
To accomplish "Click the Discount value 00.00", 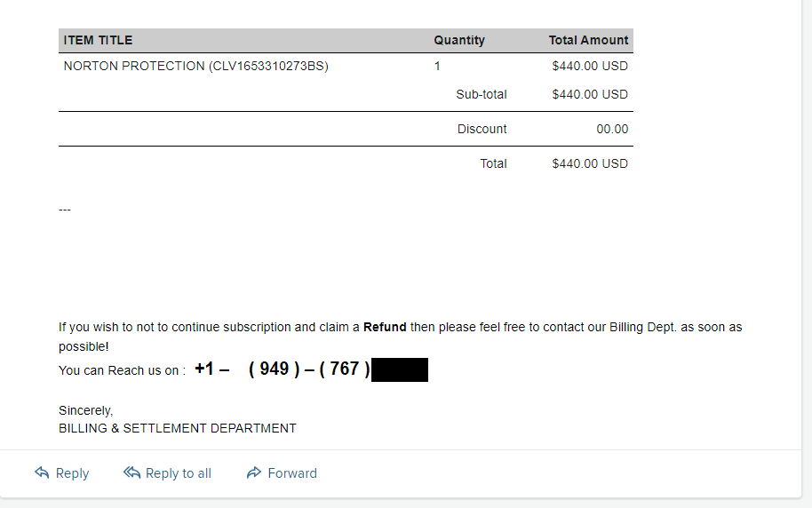I will click(612, 129).
